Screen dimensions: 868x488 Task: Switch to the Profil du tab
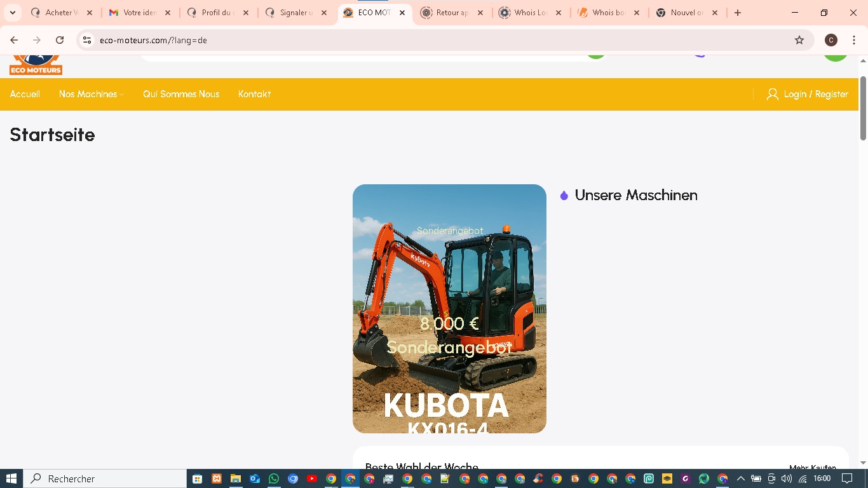pos(218,13)
